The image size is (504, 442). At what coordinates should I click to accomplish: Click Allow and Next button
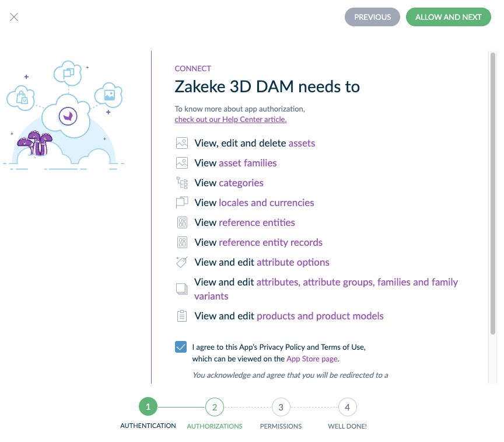(449, 17)
